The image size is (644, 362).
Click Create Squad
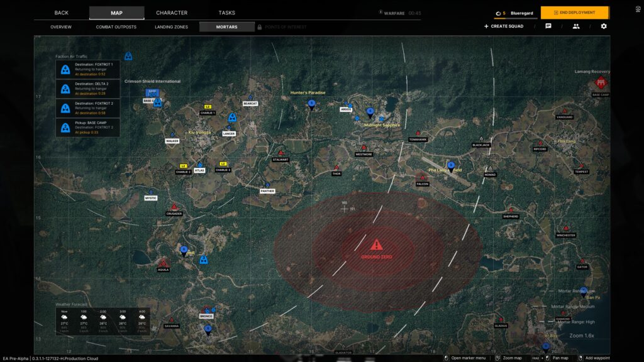click(x=503, y=26)
